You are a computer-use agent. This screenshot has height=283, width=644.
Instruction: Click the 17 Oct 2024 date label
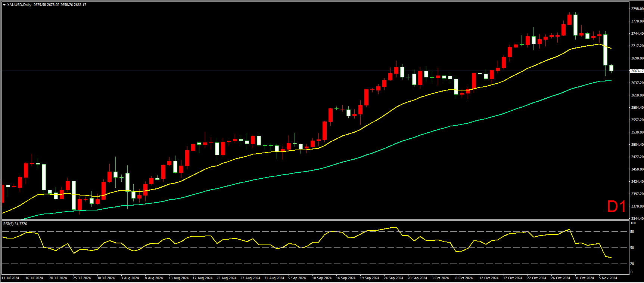513,278
